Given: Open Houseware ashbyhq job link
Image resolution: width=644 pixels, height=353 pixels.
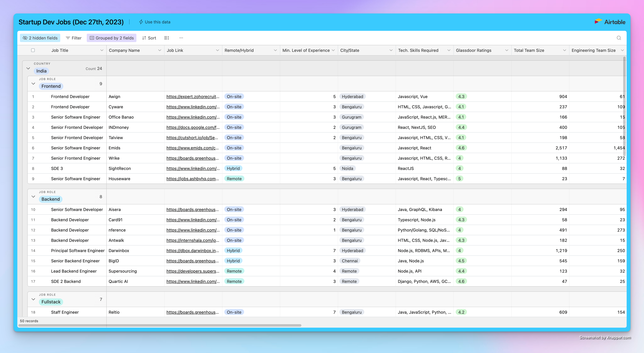Looking at the screenshot, I should coord(192,179).
